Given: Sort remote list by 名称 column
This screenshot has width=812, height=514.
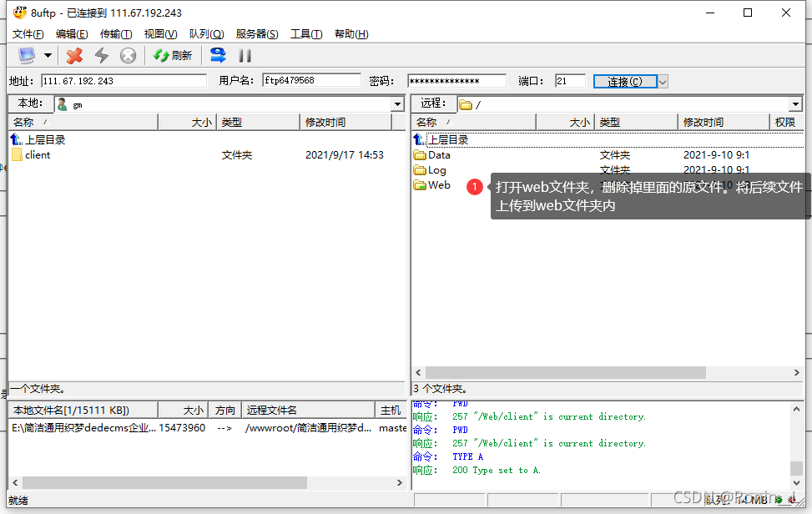Looking at the screenshot, I should [473, 122].
